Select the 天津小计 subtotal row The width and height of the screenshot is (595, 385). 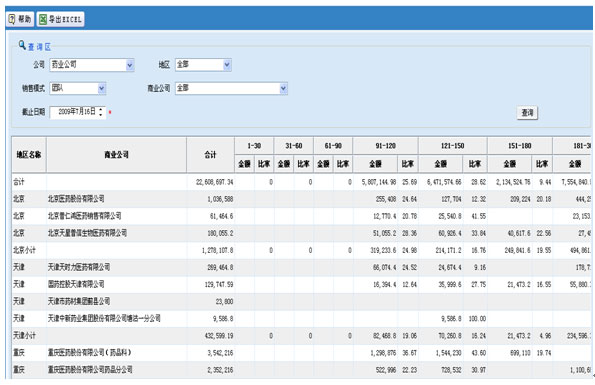[301, 336]
